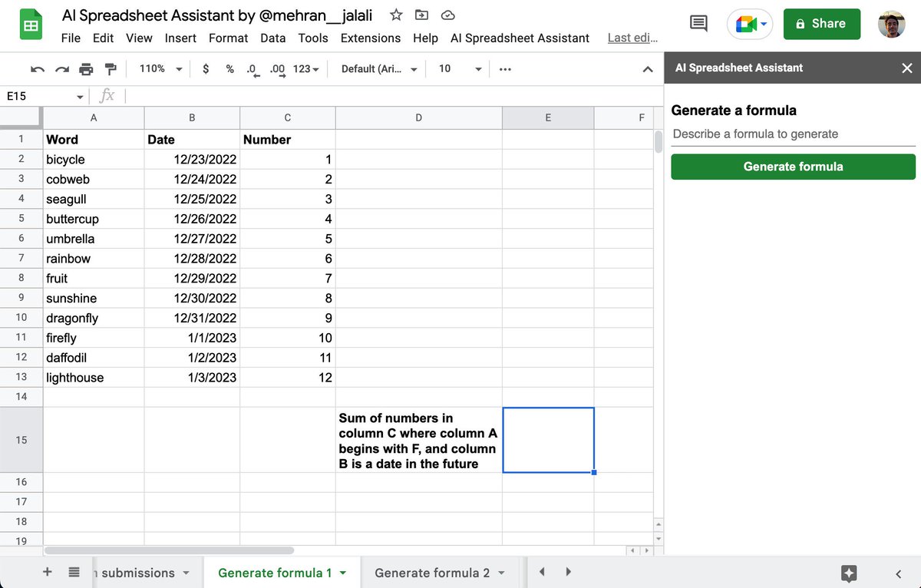Start a Google Meet call
Screen dimensions: 921x588
[746, 25]
